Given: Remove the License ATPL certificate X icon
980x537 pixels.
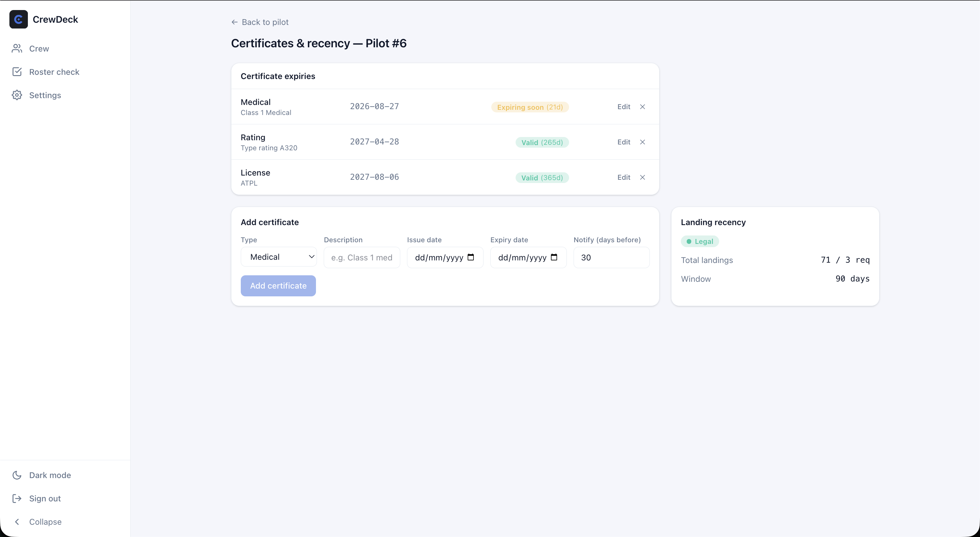Looking at the screenshot, I should click(642, 177).
